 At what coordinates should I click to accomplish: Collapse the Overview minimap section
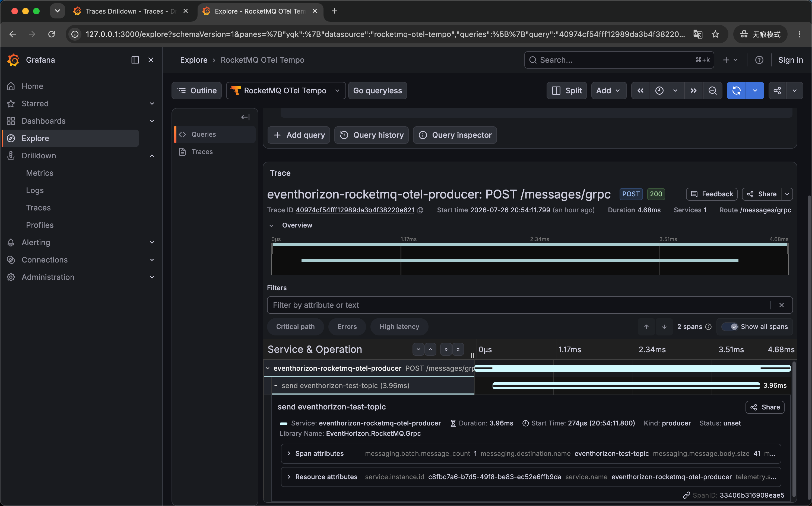coord(272,226)
